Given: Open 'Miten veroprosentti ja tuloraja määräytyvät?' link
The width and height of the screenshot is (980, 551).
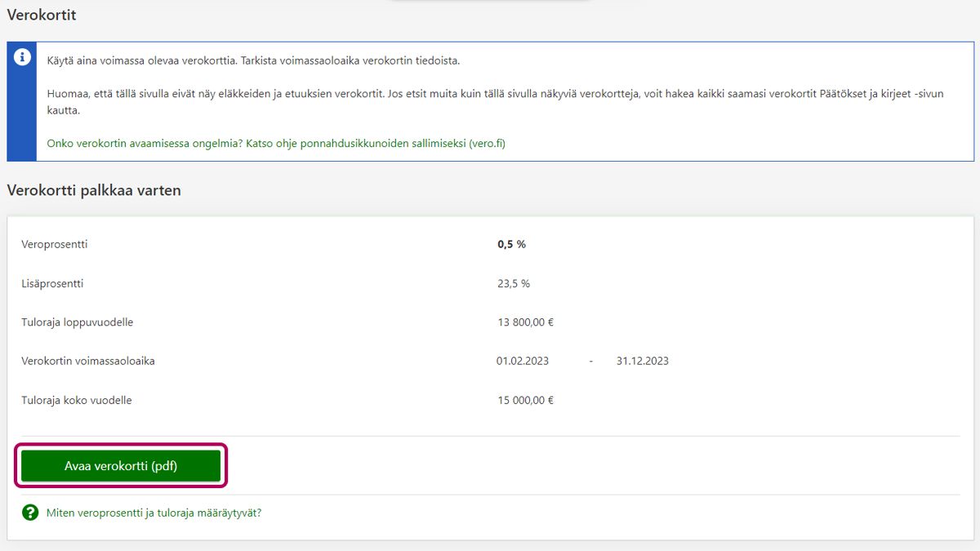Looking at the screenshot, I should (154, 513).
